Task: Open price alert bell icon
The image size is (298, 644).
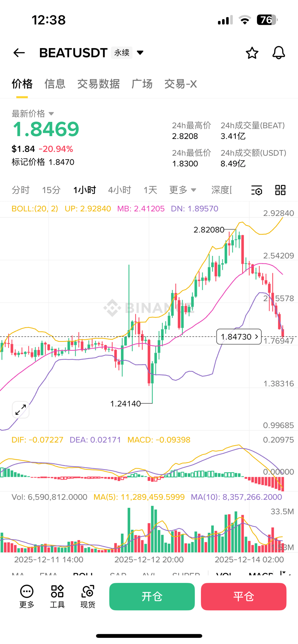Action: click(278, 53)
